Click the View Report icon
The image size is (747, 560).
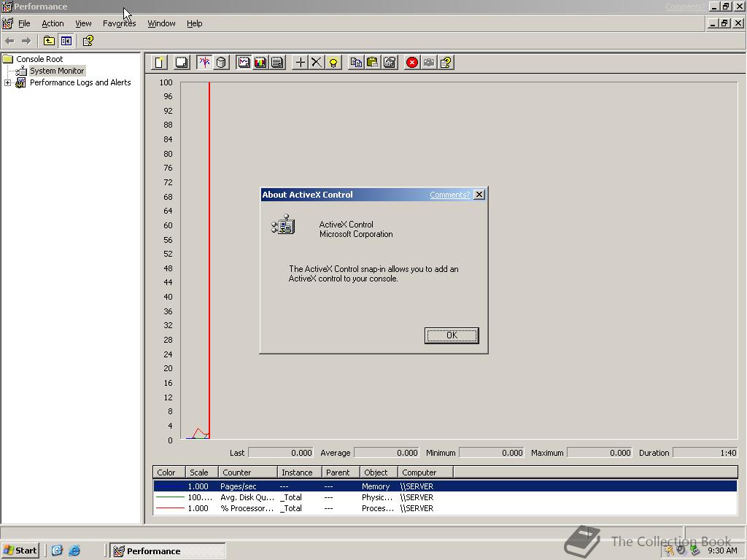pyautogui.click(x=277, y=63)
